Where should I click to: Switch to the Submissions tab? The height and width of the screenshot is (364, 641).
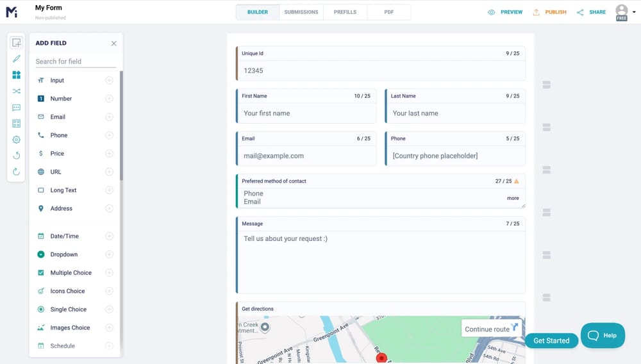click(301, 12)
